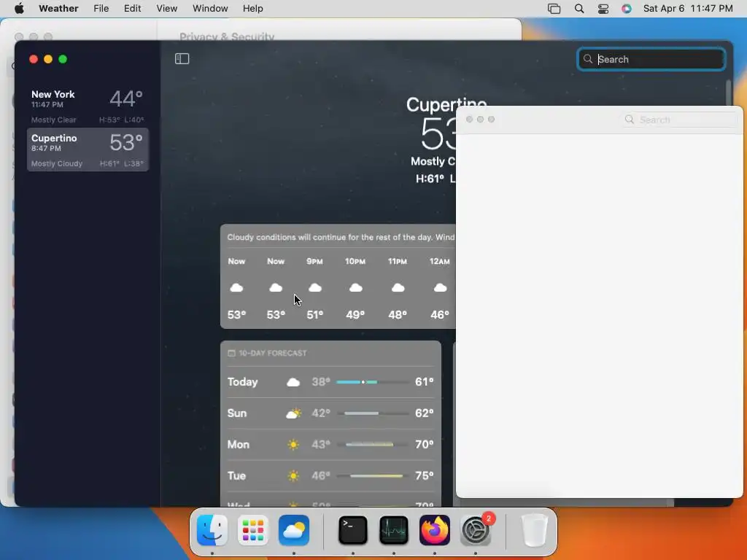Click the date and time in the menu bar
Viewport: 747px width, 560px height.
pos(687,8)
